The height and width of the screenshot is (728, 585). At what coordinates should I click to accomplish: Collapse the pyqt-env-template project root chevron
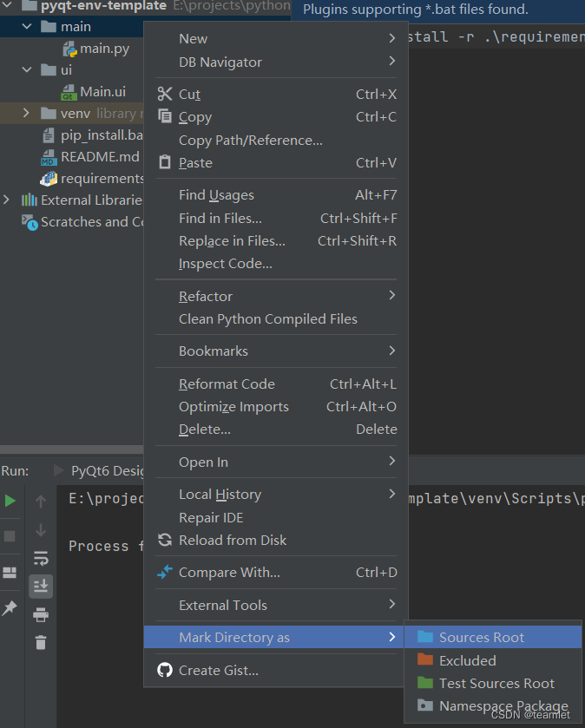pyautogui.click(x=8, y=5)
